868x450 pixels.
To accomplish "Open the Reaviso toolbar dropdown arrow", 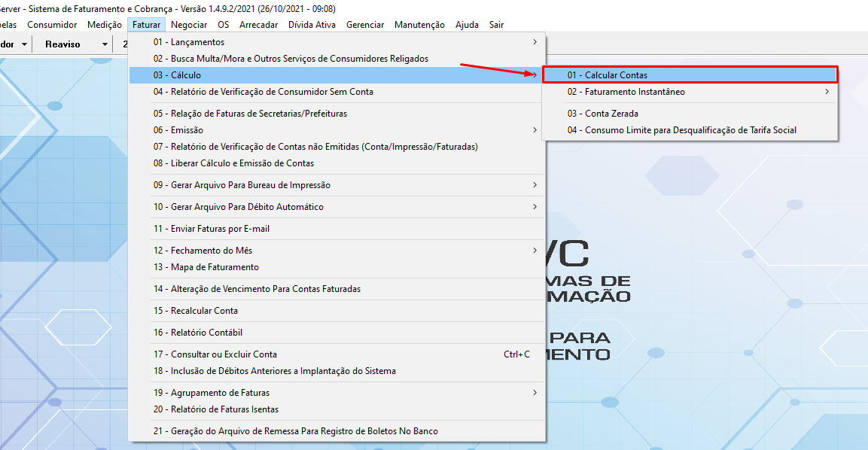I will point(105,44).
